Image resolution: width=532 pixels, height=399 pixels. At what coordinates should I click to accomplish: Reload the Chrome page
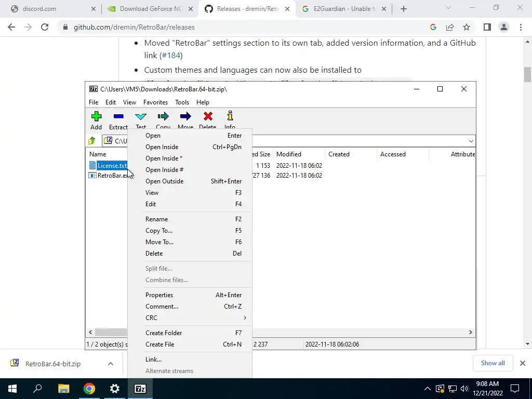click(45, 27)
